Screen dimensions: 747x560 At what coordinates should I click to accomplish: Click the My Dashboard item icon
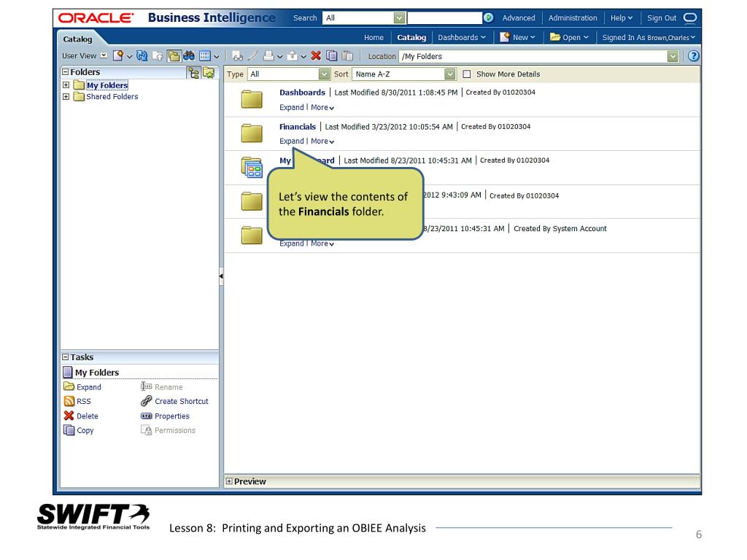(252, 168)
